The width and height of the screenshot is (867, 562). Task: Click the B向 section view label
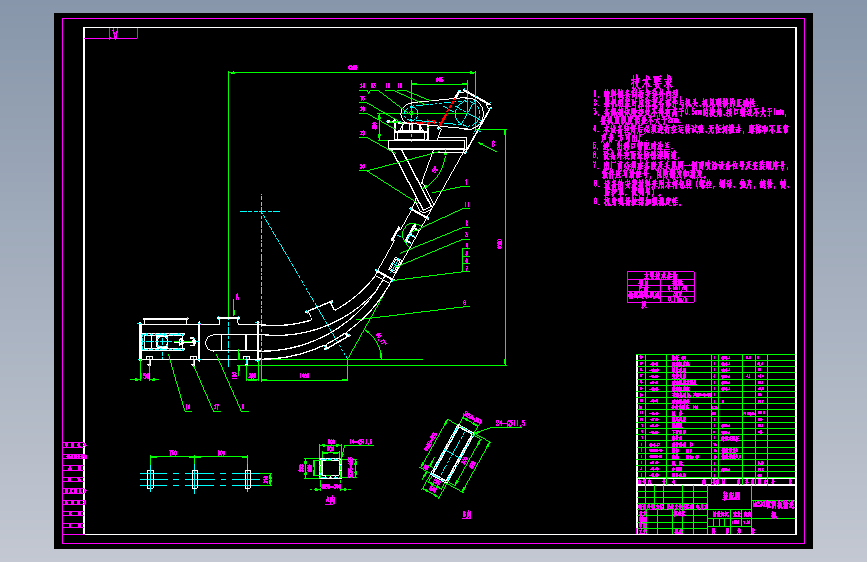tap(467, 514)
